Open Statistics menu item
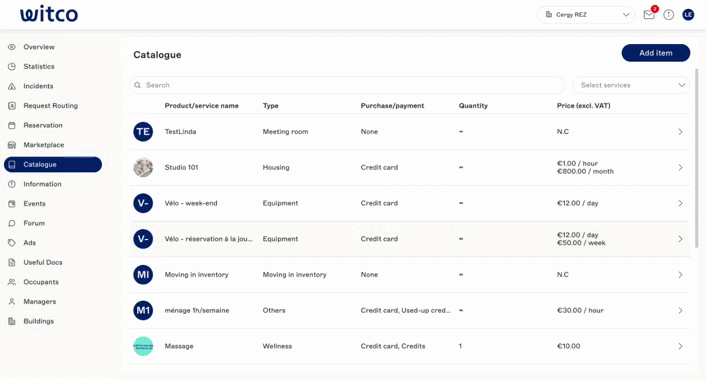 click(39, 67)
